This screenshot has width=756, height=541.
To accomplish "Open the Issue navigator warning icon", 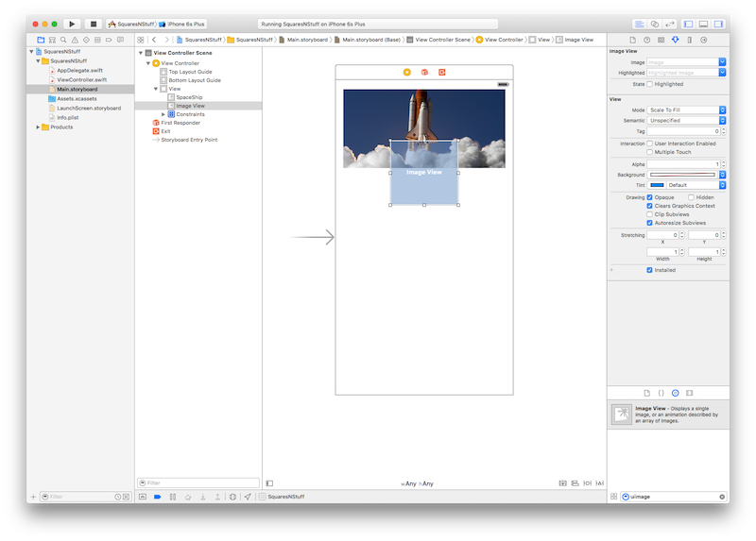I will pos(75,40).
